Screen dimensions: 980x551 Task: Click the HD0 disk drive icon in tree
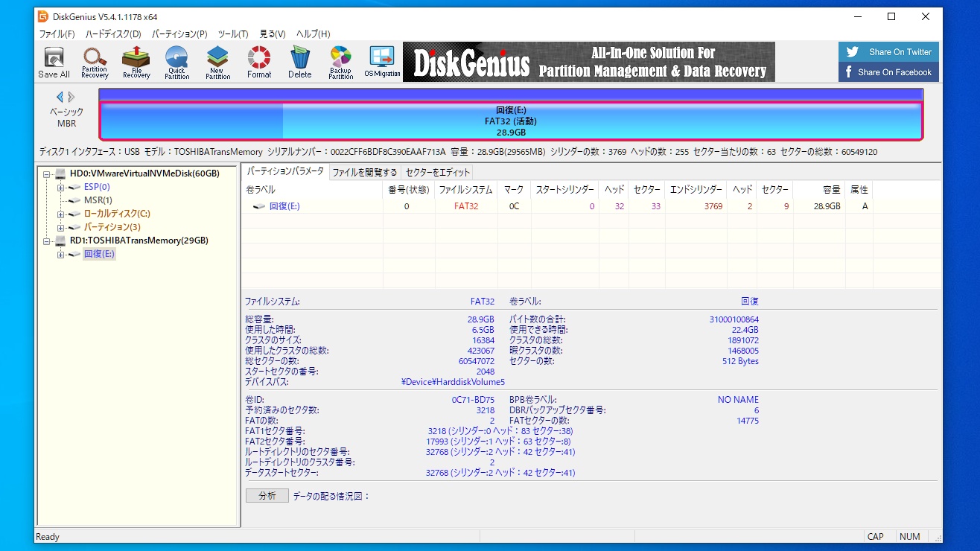60,173
